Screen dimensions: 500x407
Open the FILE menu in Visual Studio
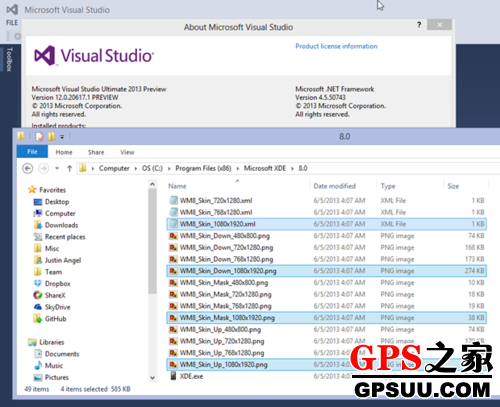[x=12, y=23]
